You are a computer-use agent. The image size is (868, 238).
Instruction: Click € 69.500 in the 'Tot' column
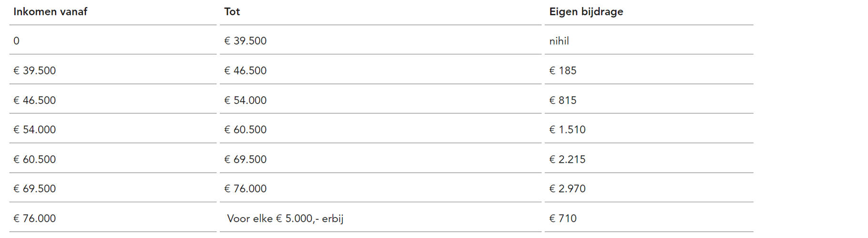coord(246,159)
